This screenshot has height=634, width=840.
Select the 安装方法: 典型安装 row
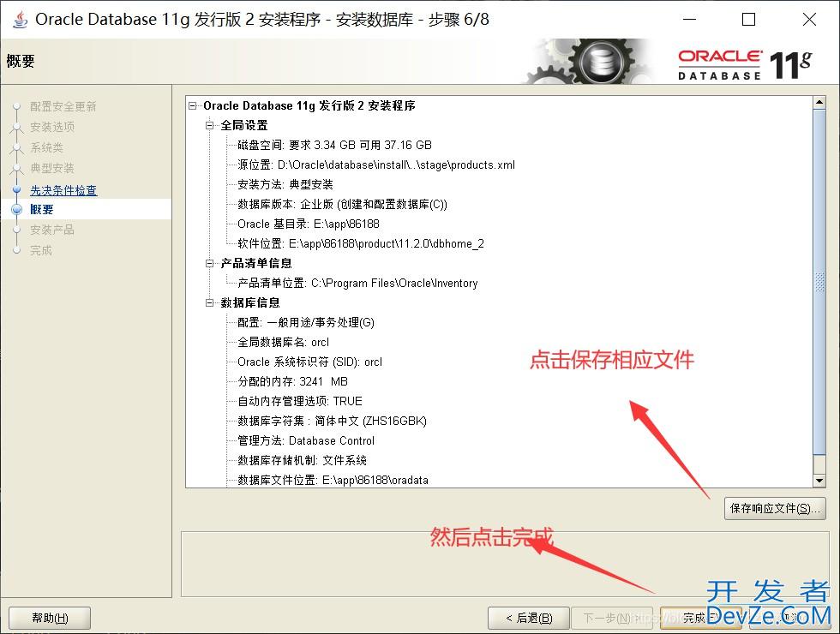tap(285, 185)
